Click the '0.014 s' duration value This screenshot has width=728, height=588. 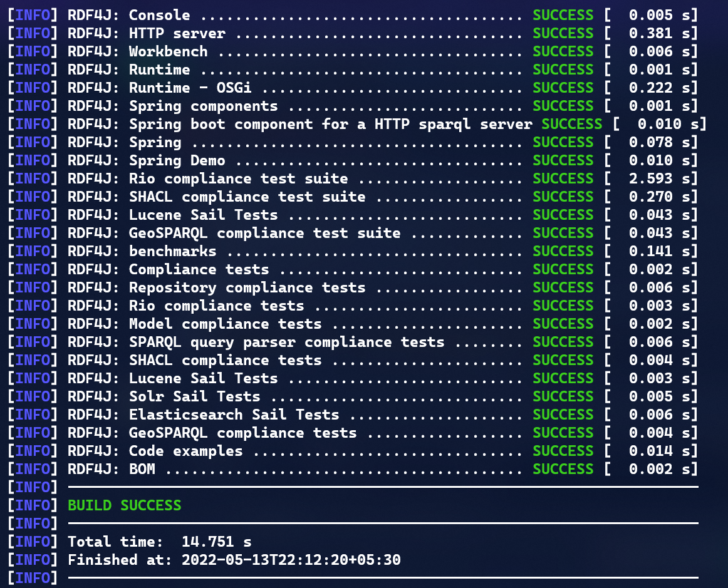click(659, 451)
